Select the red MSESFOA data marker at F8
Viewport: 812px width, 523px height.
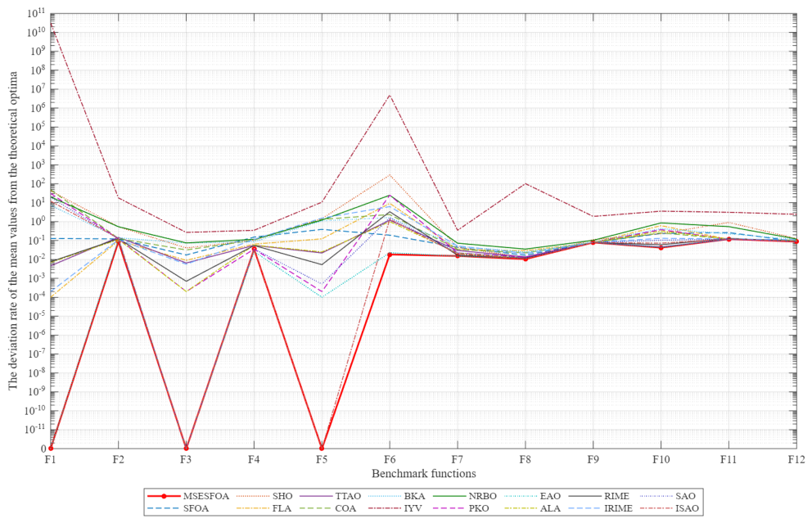(526, 259)
